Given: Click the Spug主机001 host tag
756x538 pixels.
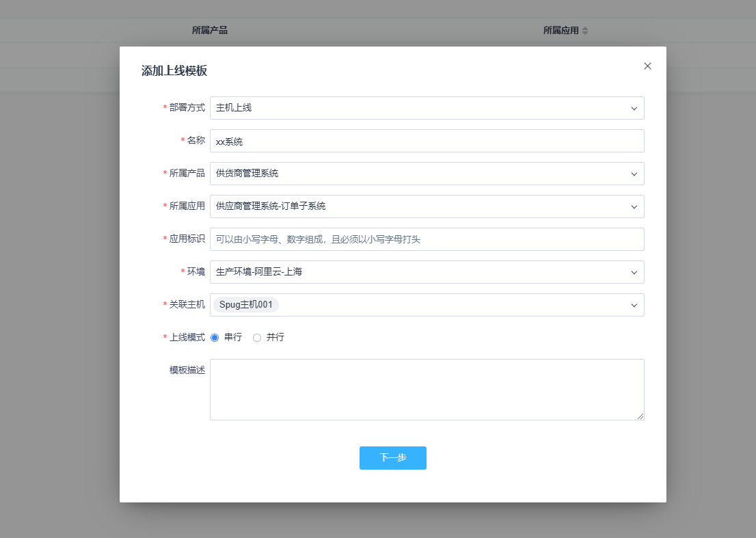Looking at the screenshot, I should (246, 305).
